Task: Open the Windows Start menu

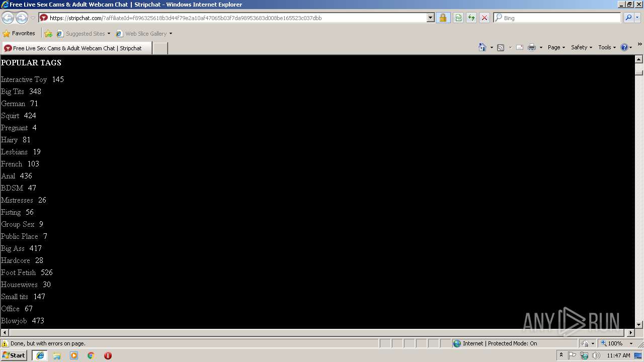Action: (x=14, y=355)
